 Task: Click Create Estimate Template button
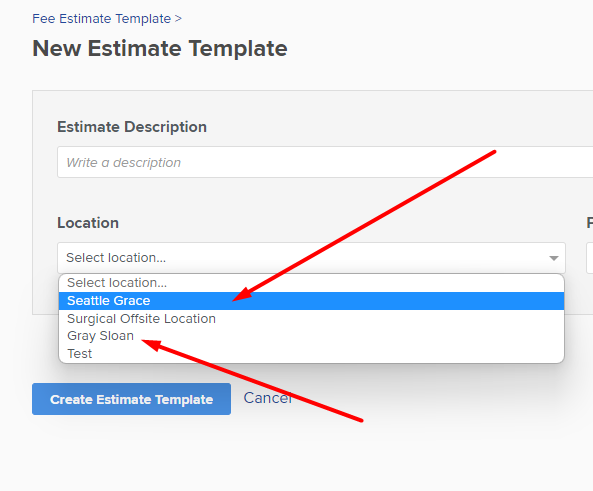(x=131, y=399)
